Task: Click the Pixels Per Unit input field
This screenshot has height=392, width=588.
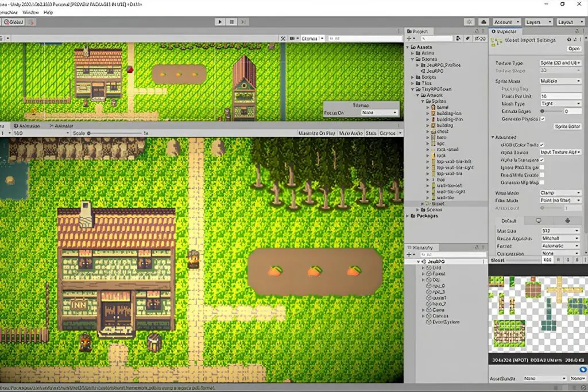Action: pos(560,96)
